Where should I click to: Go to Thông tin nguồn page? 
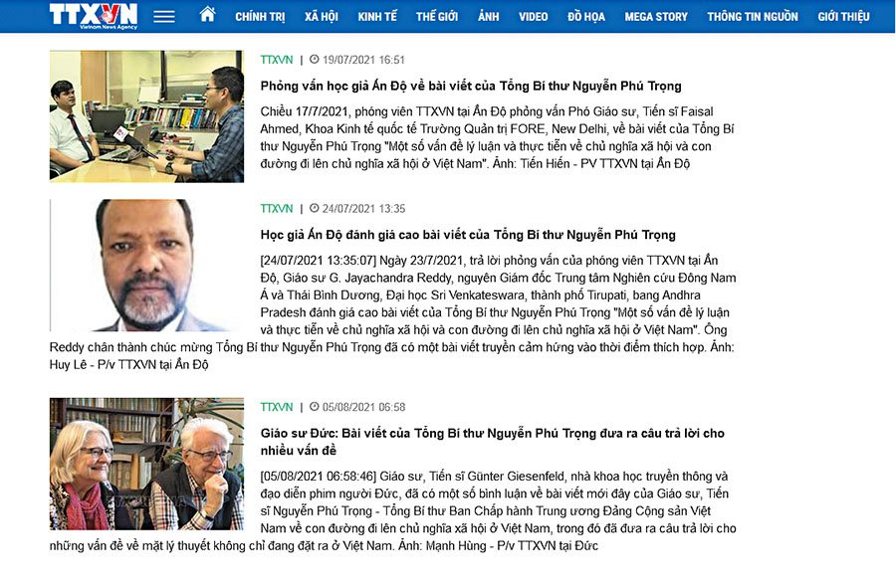[x=753, y=17]
